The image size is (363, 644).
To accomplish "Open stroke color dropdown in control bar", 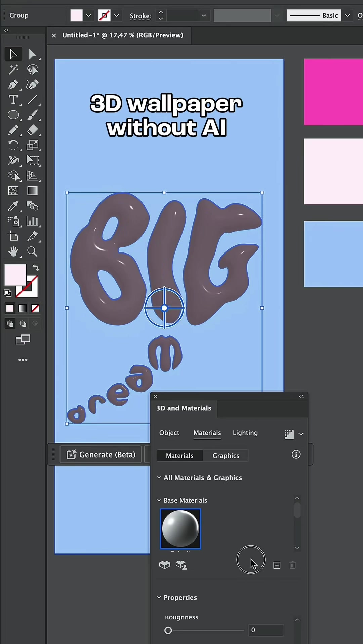I will click(117, 15).
